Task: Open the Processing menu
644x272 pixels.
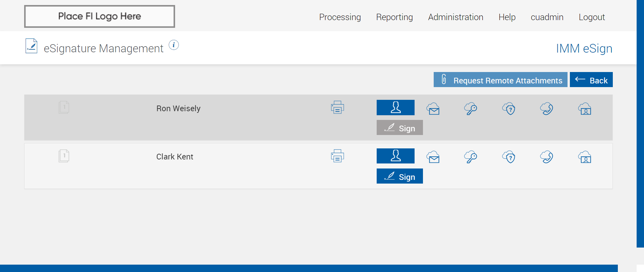Action: [340, 17]
